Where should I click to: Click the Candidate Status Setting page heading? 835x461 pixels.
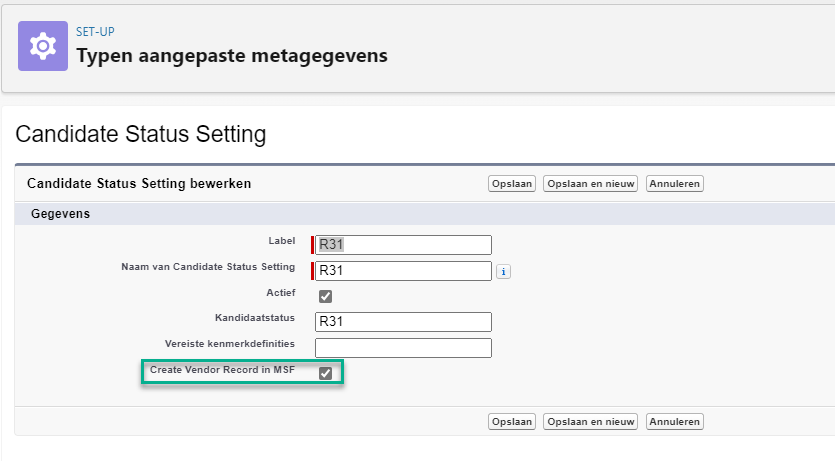coord(141,134)
